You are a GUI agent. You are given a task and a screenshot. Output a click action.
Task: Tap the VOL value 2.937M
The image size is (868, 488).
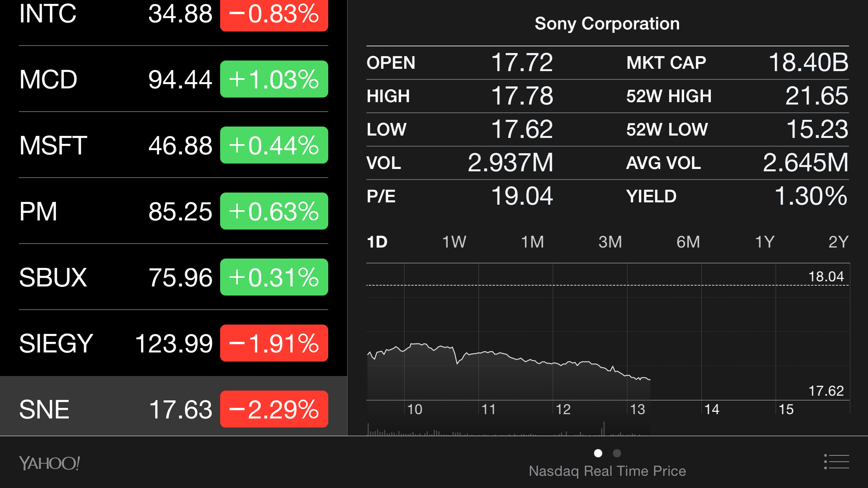[510, 163]
